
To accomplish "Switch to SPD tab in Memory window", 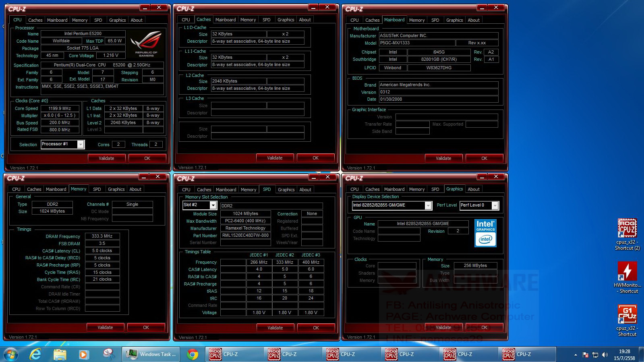I will coord(97,189).
